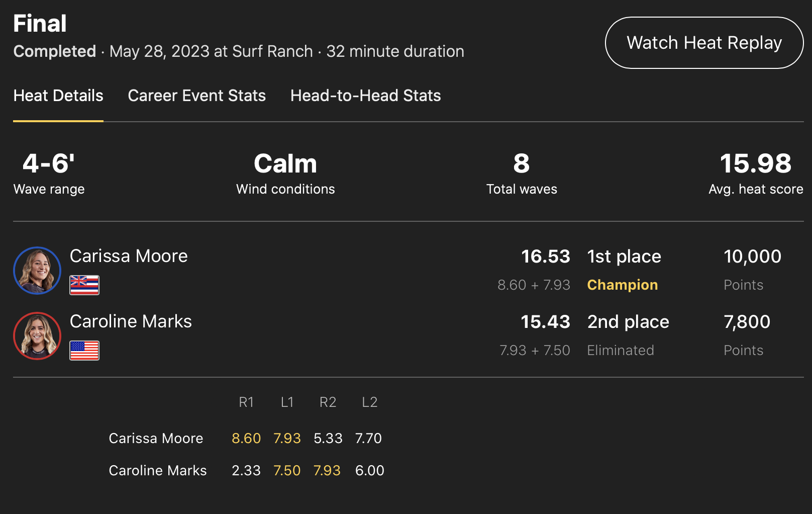
Task: Click Carissa Moore's 16.53 heat total
Action: tap(546, 256)
